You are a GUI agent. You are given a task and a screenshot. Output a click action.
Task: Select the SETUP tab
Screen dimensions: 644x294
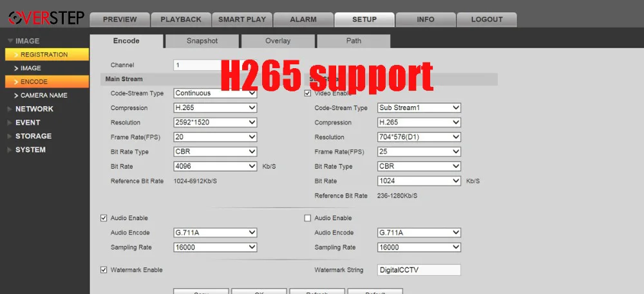[365, 19]
